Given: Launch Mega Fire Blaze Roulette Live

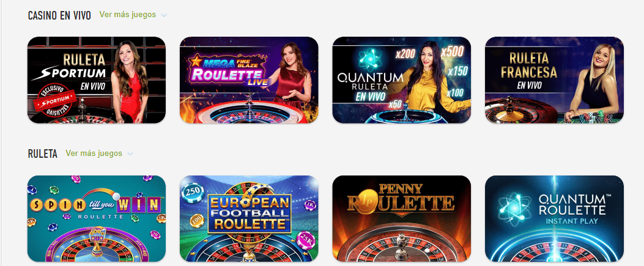Looking at the screenshot, I should point(249,80).
